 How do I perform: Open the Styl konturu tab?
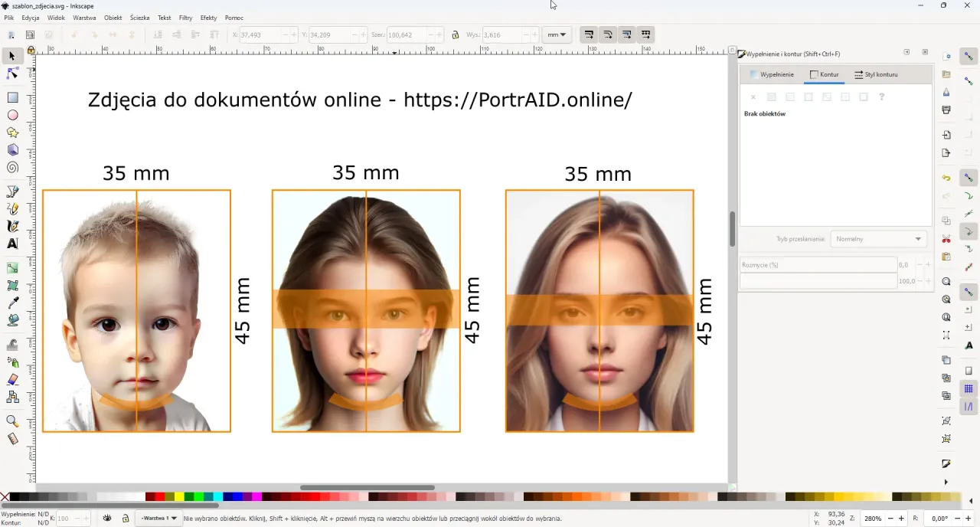click(876, 74)
